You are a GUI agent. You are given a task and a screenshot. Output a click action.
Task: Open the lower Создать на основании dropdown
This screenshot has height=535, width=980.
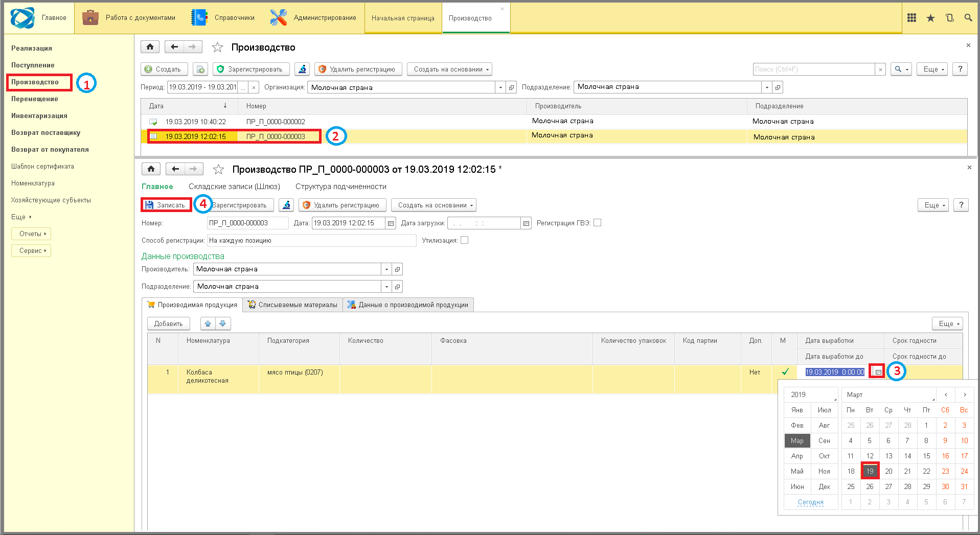434,205
